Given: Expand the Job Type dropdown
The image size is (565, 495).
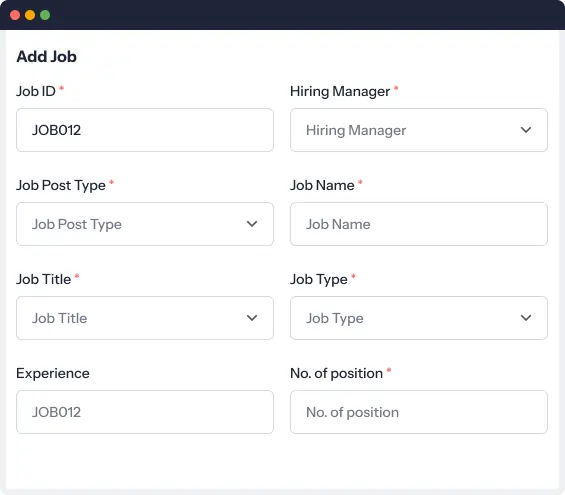Looking at the screenshot, I should (x=419, y=318).
